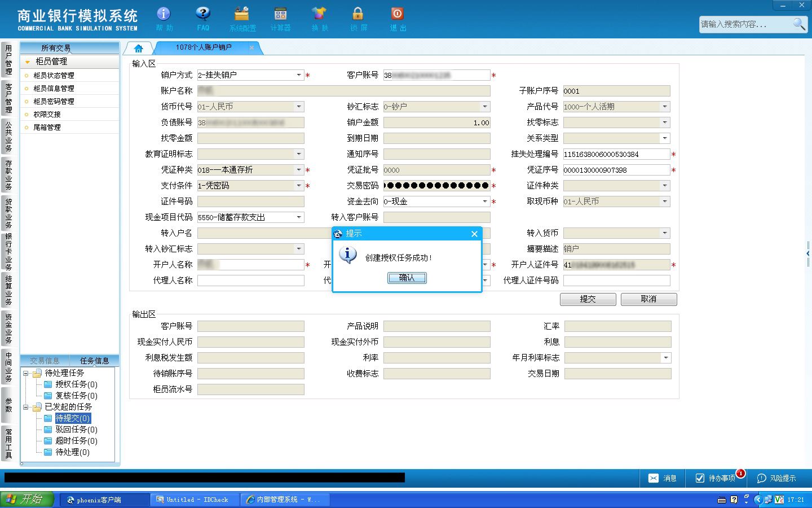Collapse the 待处理任务 tree node
This screenshot has width=812, height=508.
tap(25, 373)
